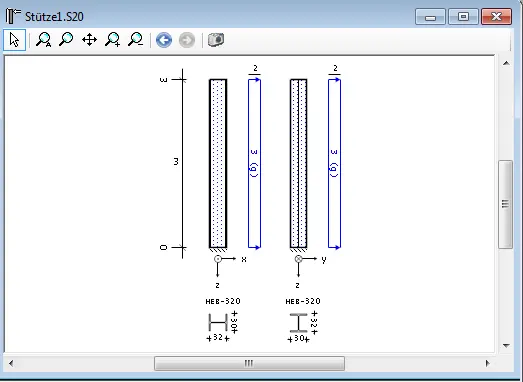Click the horizontal scrollbar right arrow
523x382 pixels.
click(488, 363)
